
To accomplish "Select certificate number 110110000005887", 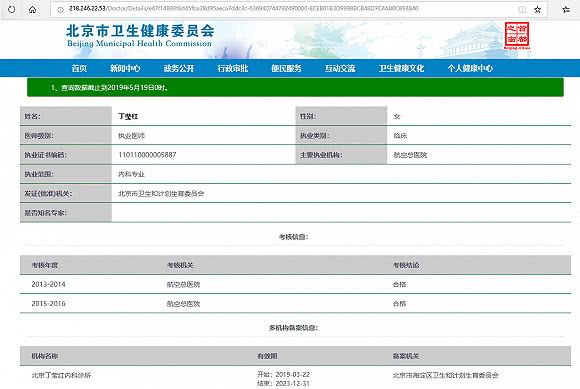I will (147, 155).
